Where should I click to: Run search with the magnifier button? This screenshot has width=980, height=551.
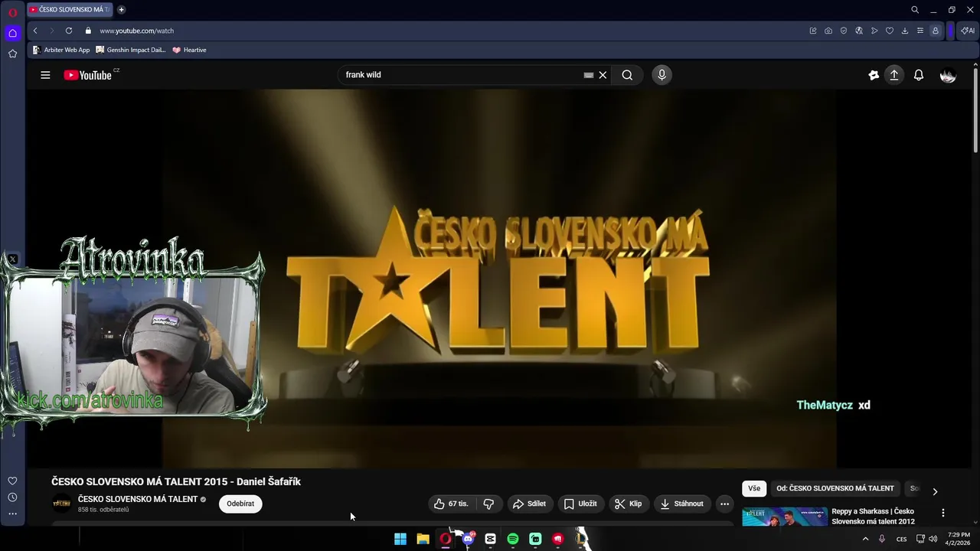pyautogui.click(x=627, y=75)
